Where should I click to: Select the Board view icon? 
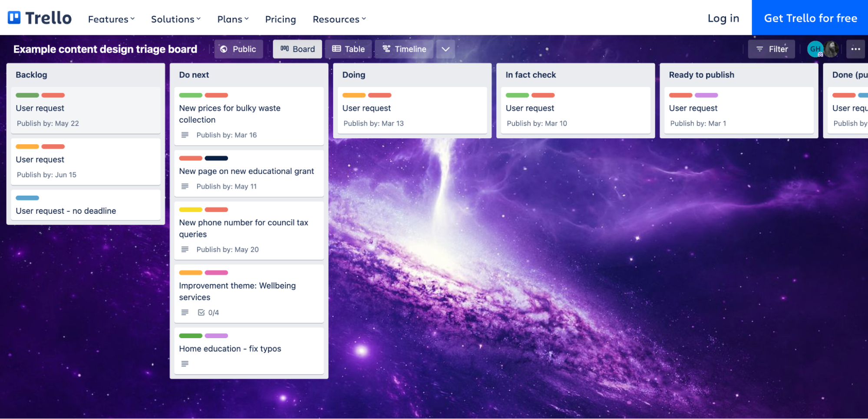click(x=284, y=49)
